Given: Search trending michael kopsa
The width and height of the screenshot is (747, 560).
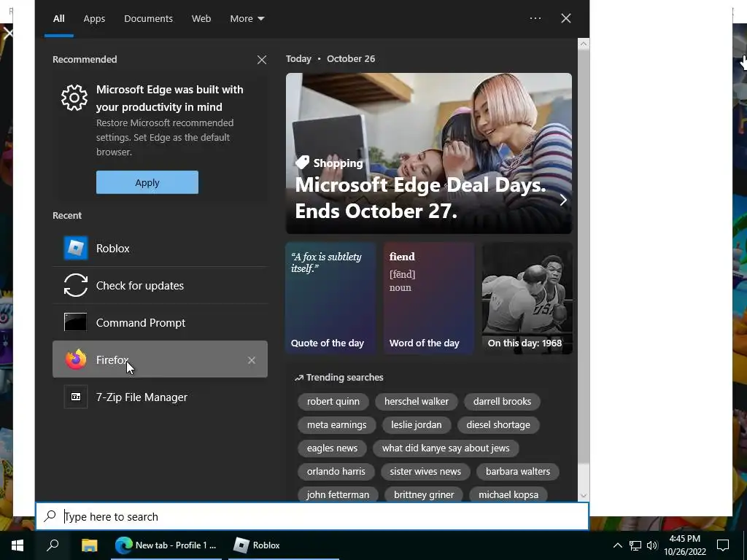Looking at the screenshot, I should (x=508, y=495).
